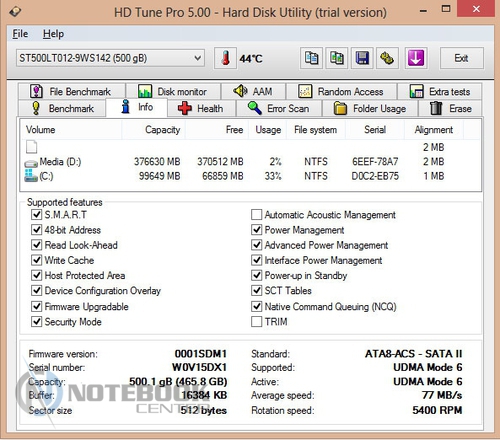Image resolution: width=500 pixels, height=440 pixels.
Task: Toggle the SCT Tables checkbox
Action: (x=256, y=291)
